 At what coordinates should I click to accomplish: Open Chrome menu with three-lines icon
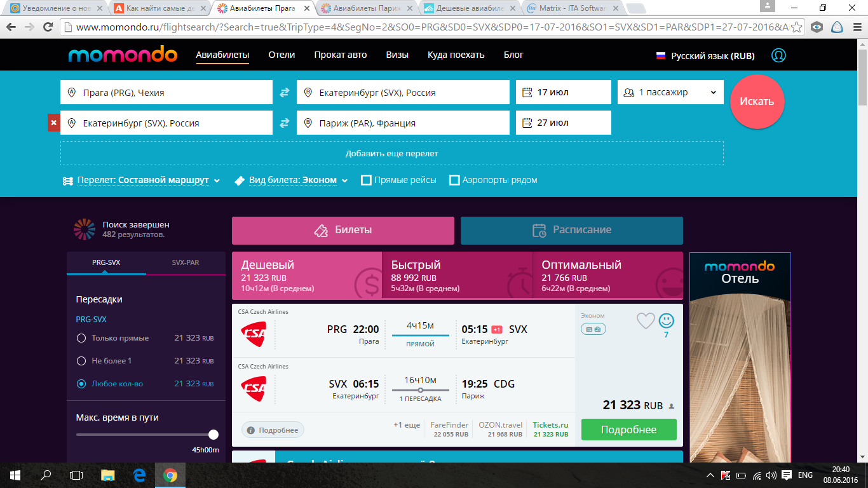click(x=856, y=27)
